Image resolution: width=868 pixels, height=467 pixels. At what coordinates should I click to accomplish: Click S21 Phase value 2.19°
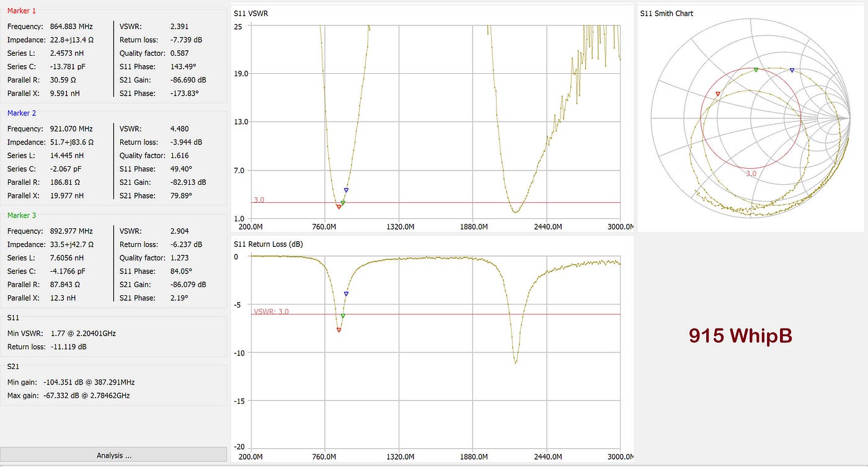[180, 298]
